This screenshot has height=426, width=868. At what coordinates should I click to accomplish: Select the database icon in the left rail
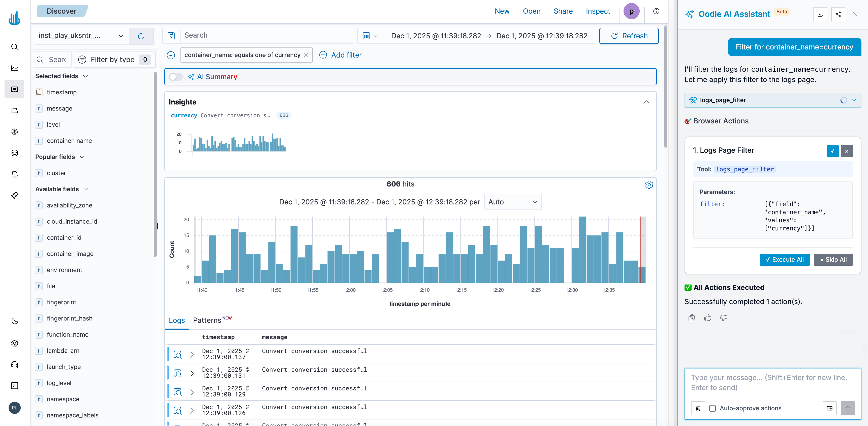point(14,153)
